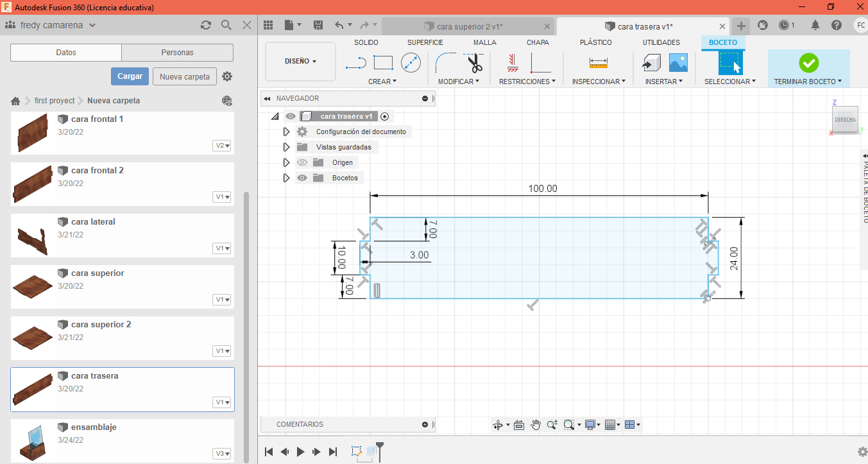Viewport: 868px width, 464px height.
Task: Jump timeline to the beginning
Action: coord(269,452)
